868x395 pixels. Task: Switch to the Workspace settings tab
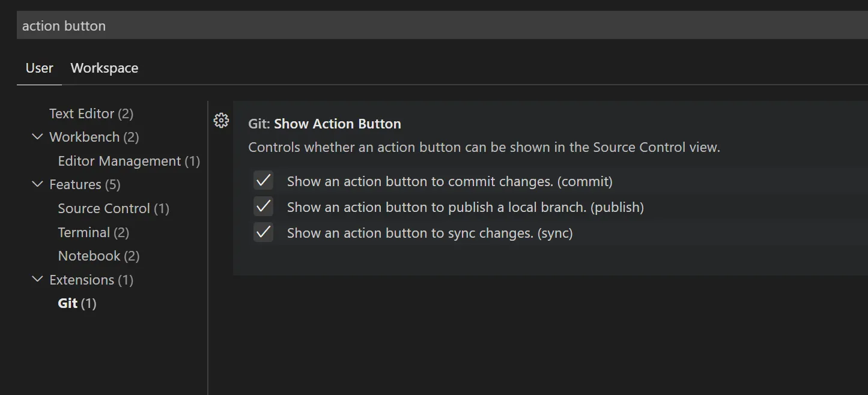point(104,68)
